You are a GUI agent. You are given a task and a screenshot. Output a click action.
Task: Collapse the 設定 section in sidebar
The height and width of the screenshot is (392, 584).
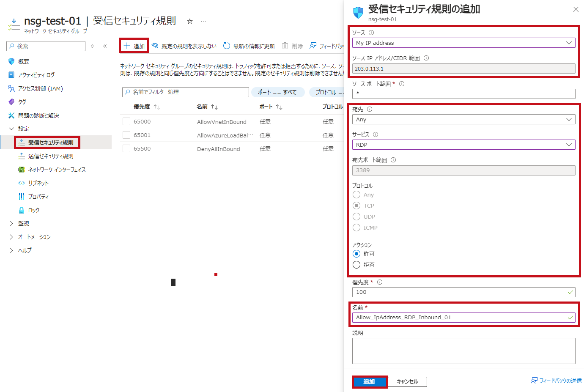[11, 129]
